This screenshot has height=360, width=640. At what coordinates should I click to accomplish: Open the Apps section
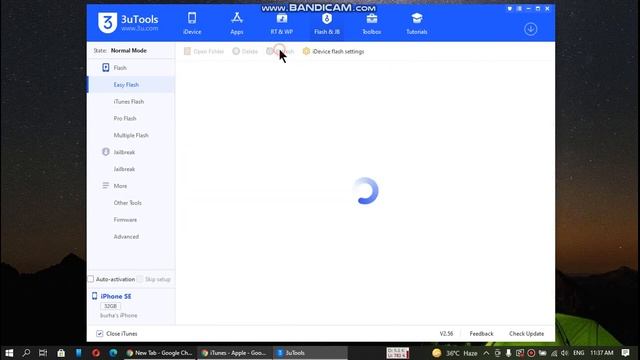[237, 24]
